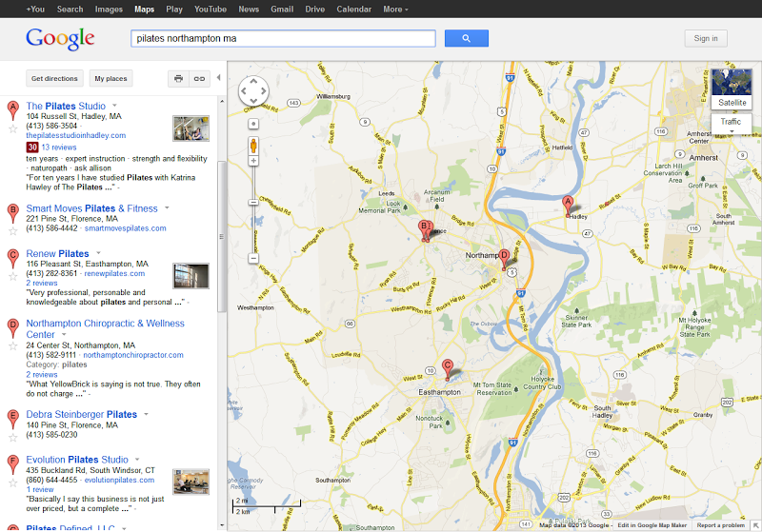
Task: Click red pin E icon in results list
Action: point(13,420)
